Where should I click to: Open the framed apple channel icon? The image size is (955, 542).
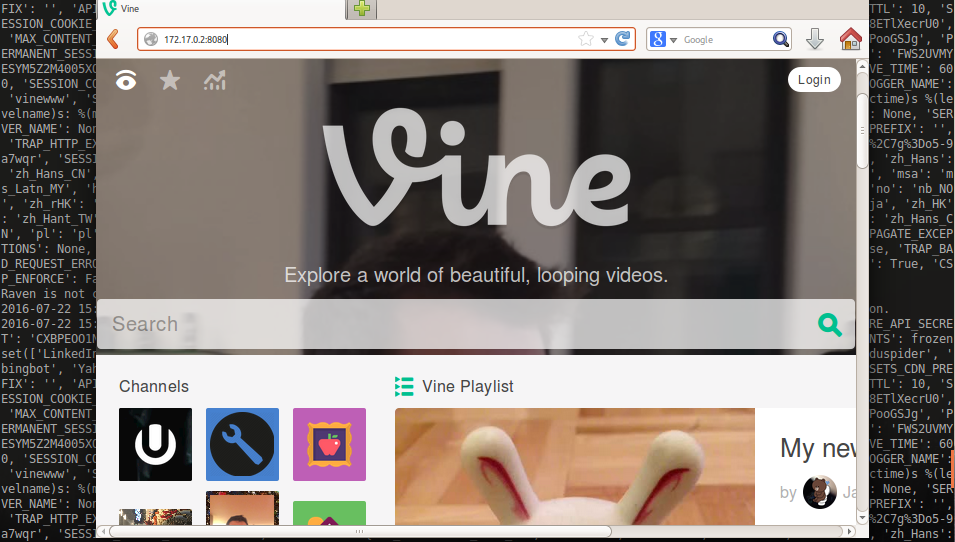[329, 444]
